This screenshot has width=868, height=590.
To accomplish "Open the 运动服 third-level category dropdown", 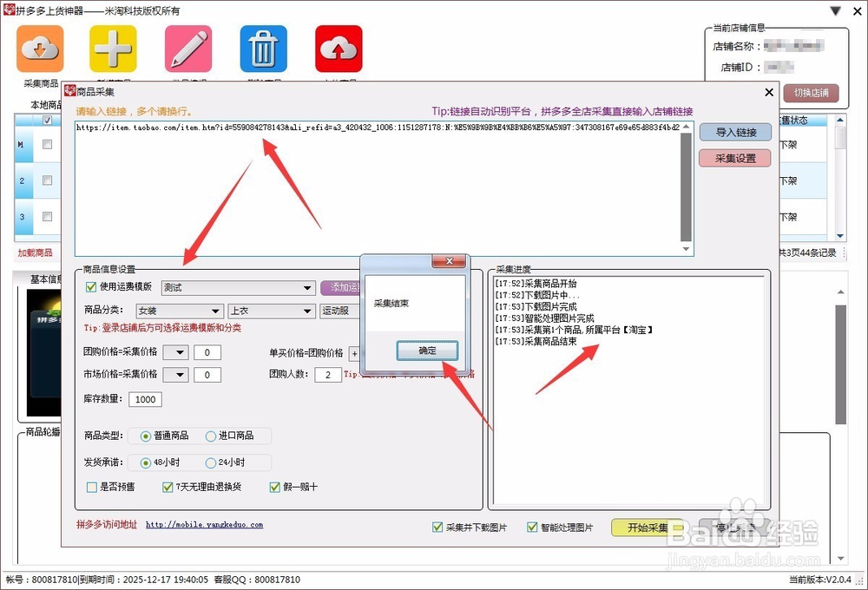I will 340,311.
